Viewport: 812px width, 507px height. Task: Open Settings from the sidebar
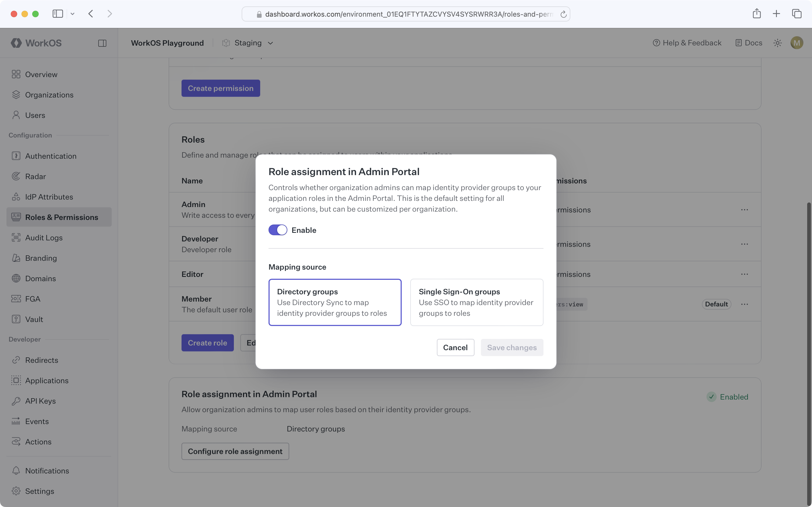click(x=39, y=491)
